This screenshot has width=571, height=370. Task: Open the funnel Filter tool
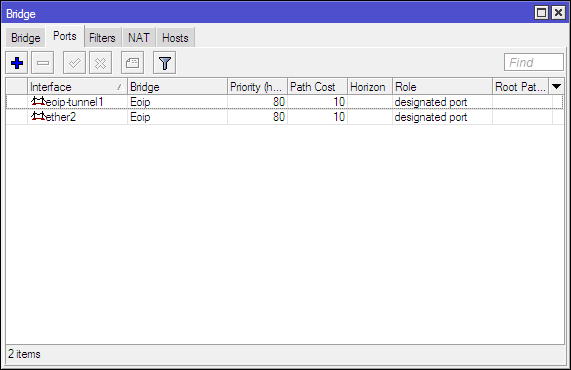(165, 63)
